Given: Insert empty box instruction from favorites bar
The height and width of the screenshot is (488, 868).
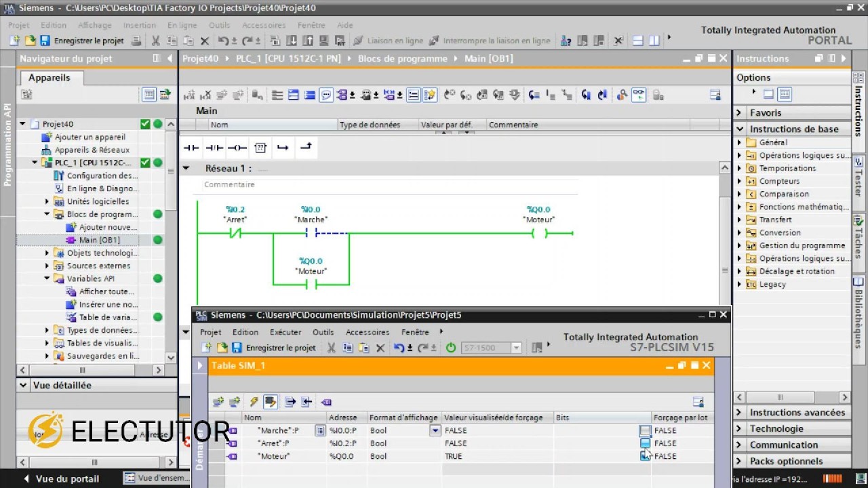Looking at the screenshot, I should (x=260, y=147).
